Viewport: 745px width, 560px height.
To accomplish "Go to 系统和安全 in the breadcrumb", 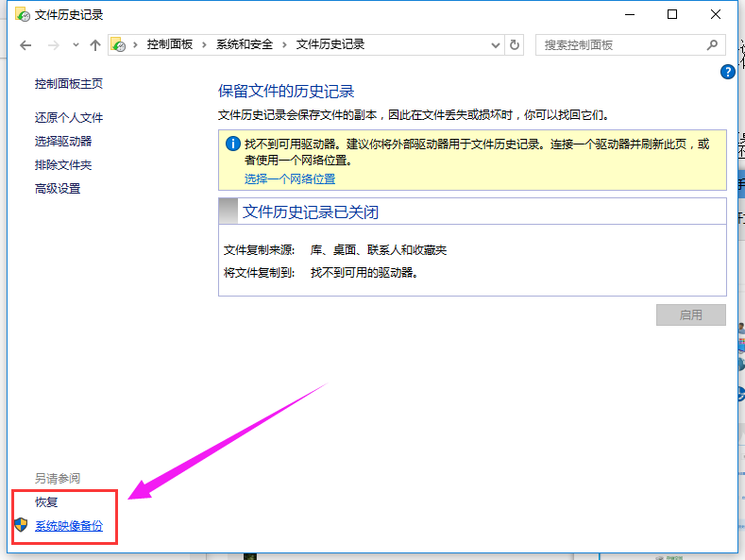I will pos(246,44).
